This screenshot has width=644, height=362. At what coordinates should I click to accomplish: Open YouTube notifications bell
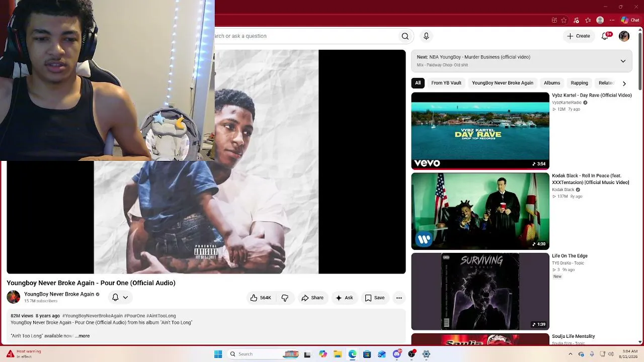pyautogui.click(x=605, y=36)
